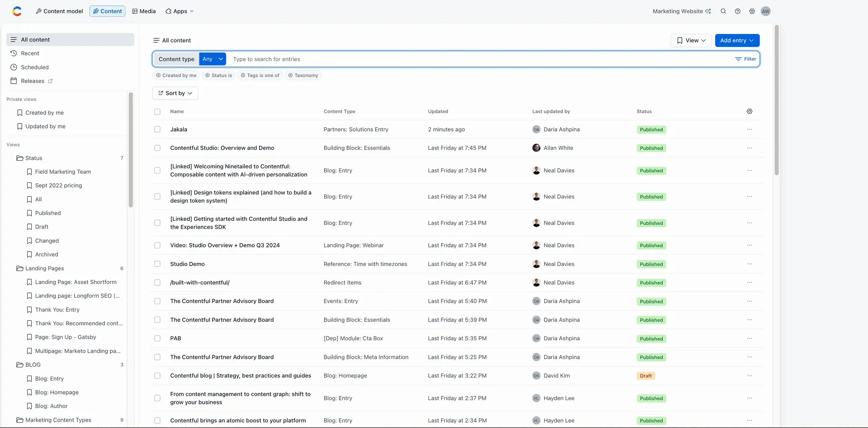Viewport: 868px width, 428px height.
Task: Check the Jakala entry checkbox
Action: click(x=157, y=129)
